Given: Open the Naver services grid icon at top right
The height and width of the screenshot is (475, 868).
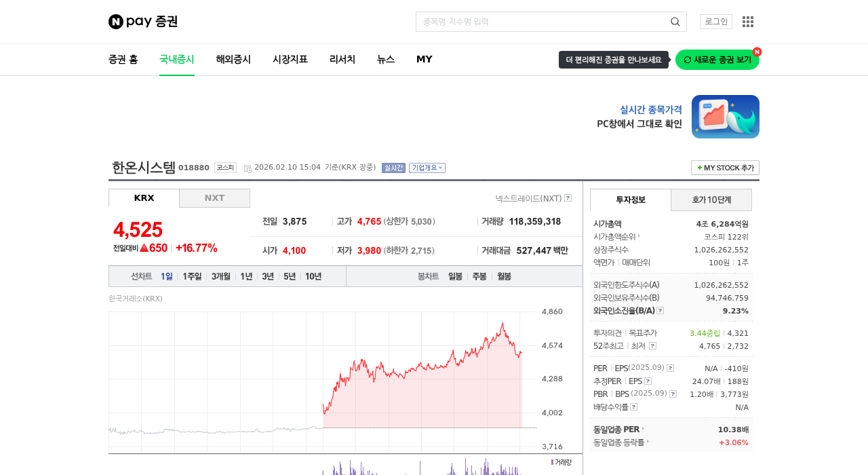Looking at the screenshot, I should point(747,21).
